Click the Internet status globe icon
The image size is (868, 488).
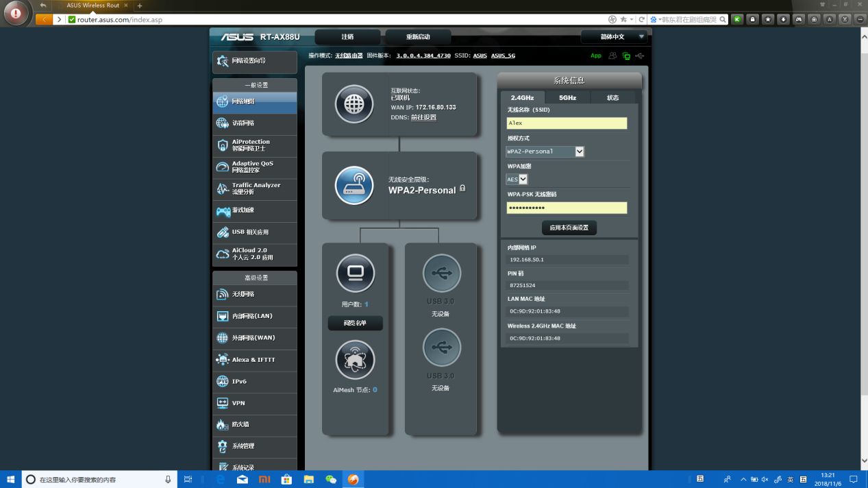pos(354,104)
